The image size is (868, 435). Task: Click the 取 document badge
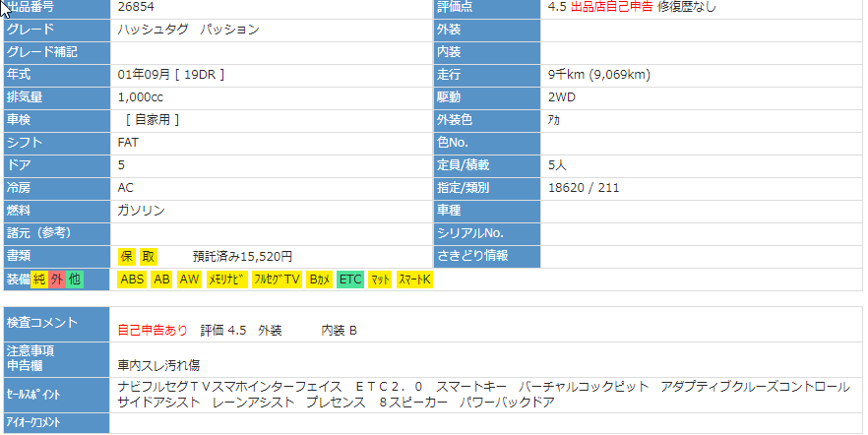(x=148, y=256)
